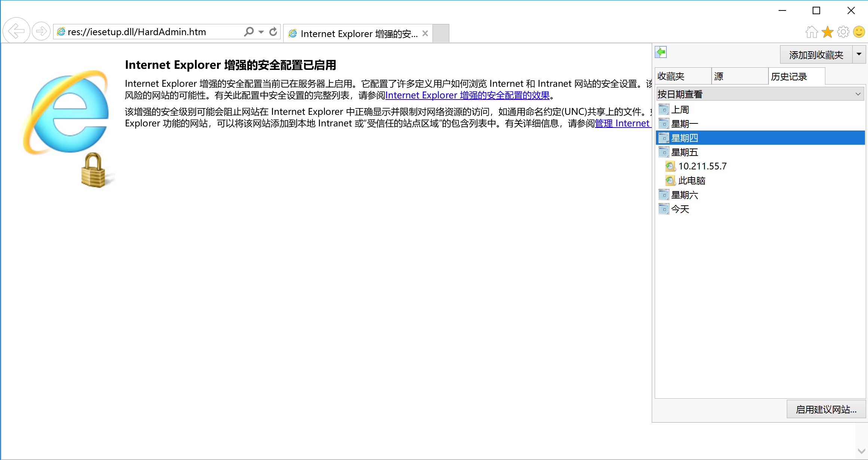Click the address bar search magnifier icon
868x460 pixels.
coord(249,32)
